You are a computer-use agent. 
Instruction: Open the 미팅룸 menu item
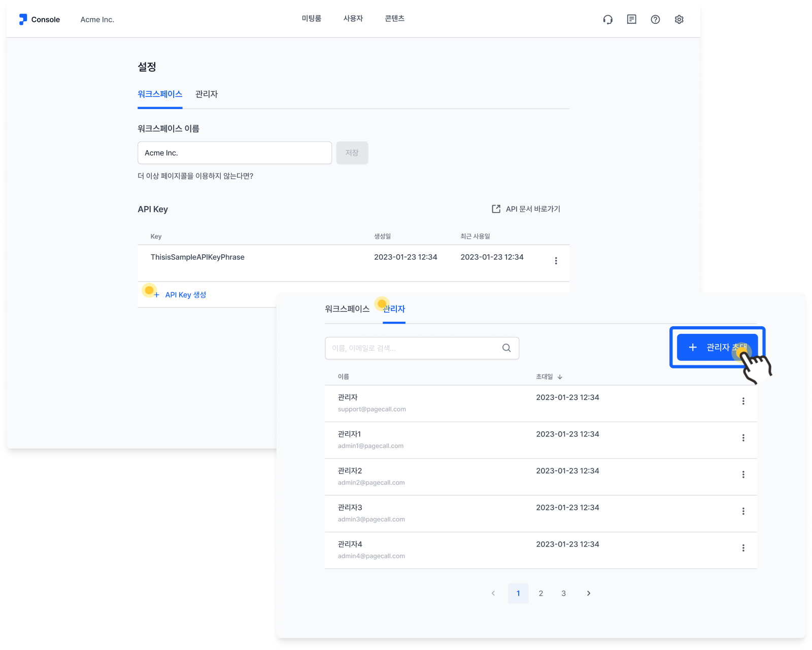[312, 19]
